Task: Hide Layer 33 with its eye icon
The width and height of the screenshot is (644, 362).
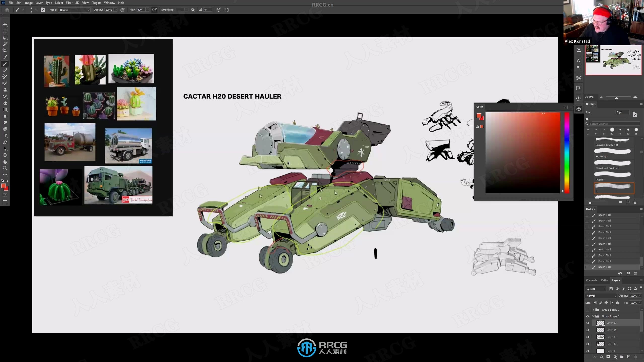Action: tap(588, 337)
